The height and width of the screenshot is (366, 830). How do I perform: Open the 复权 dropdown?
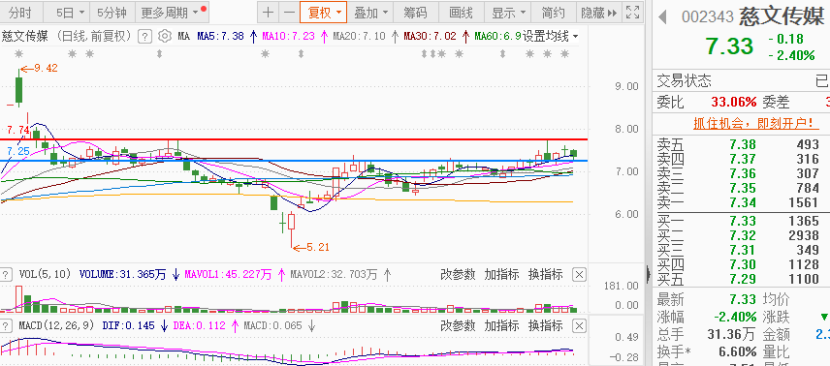coord(323,12)
